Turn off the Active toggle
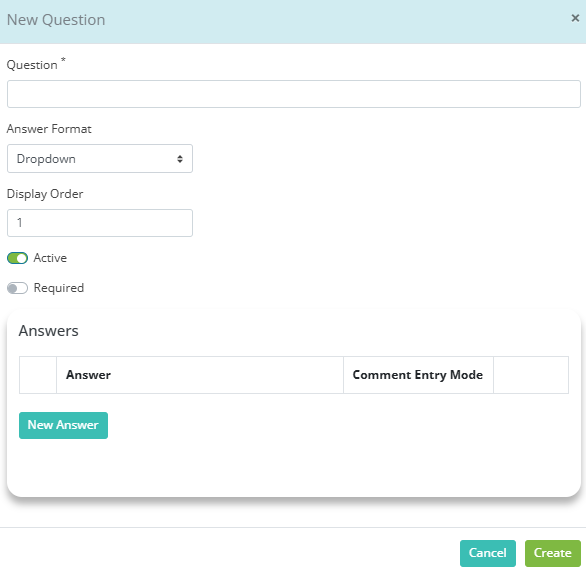Viewport: 586px width, 572px height. tap(17, 258)
